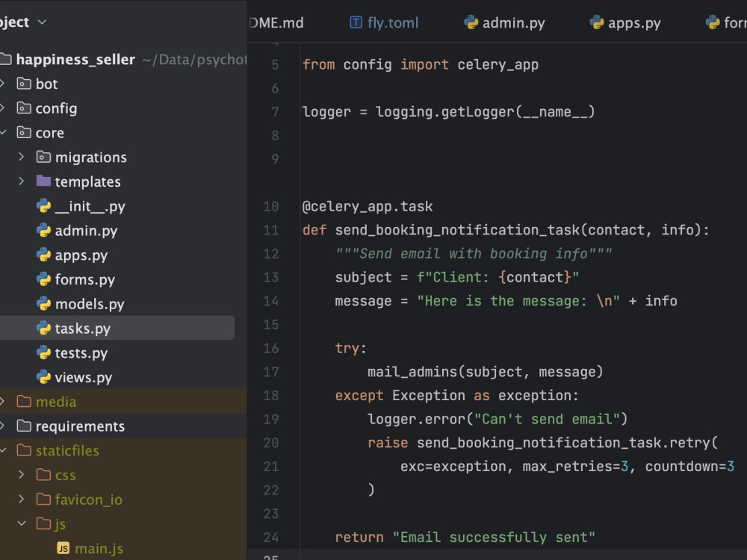Open the Project view dropdown chevron
The height and width of the screenshot is (560, 747).
click(42, 22)
